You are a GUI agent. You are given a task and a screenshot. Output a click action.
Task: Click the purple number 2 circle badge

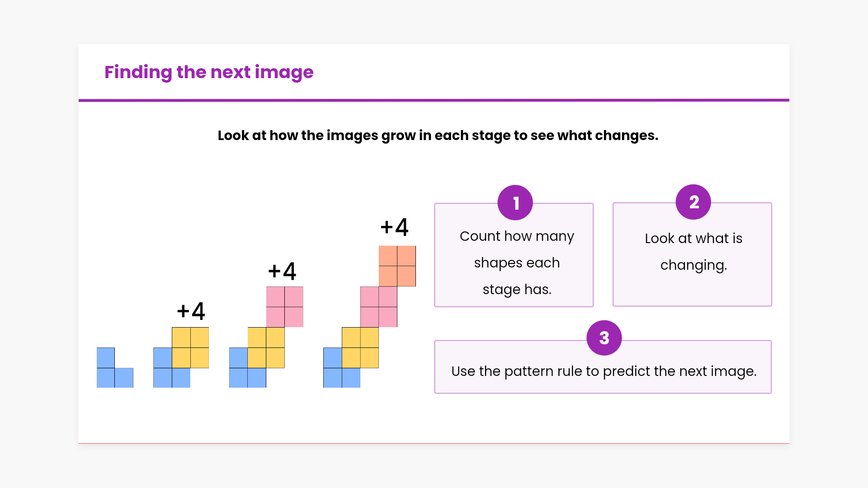(x=693, y=202)
